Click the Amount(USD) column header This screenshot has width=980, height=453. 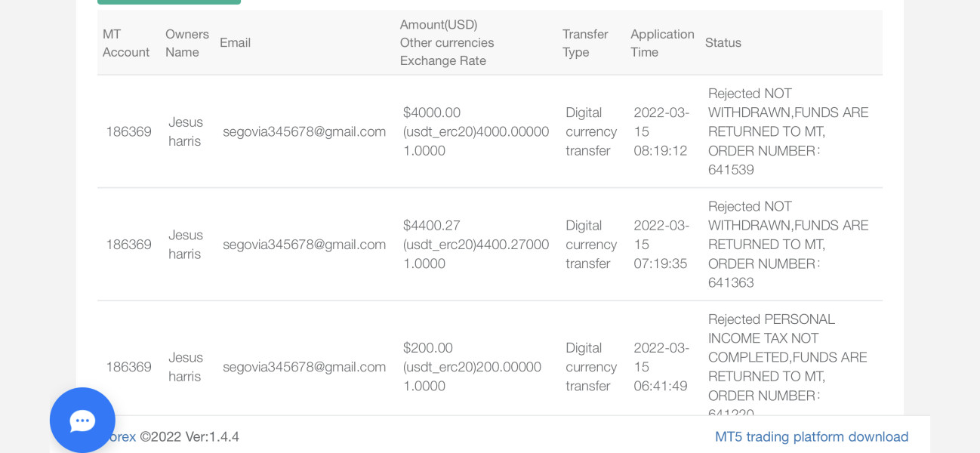coord(439,25)
